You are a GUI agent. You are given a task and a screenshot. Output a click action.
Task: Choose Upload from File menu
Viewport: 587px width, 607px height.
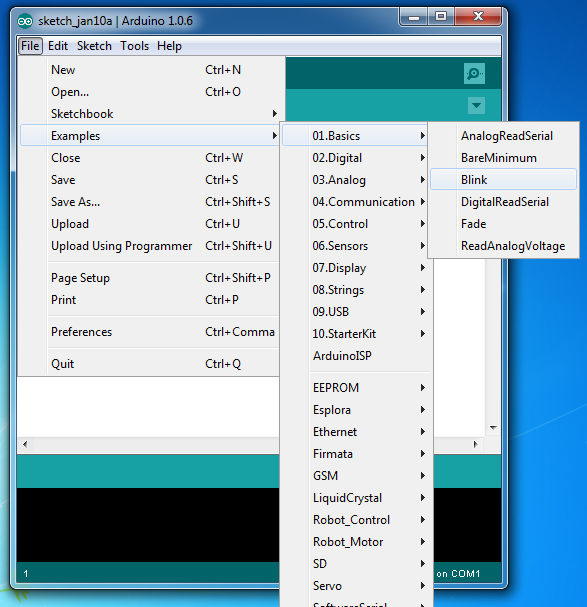coord(150,224)
